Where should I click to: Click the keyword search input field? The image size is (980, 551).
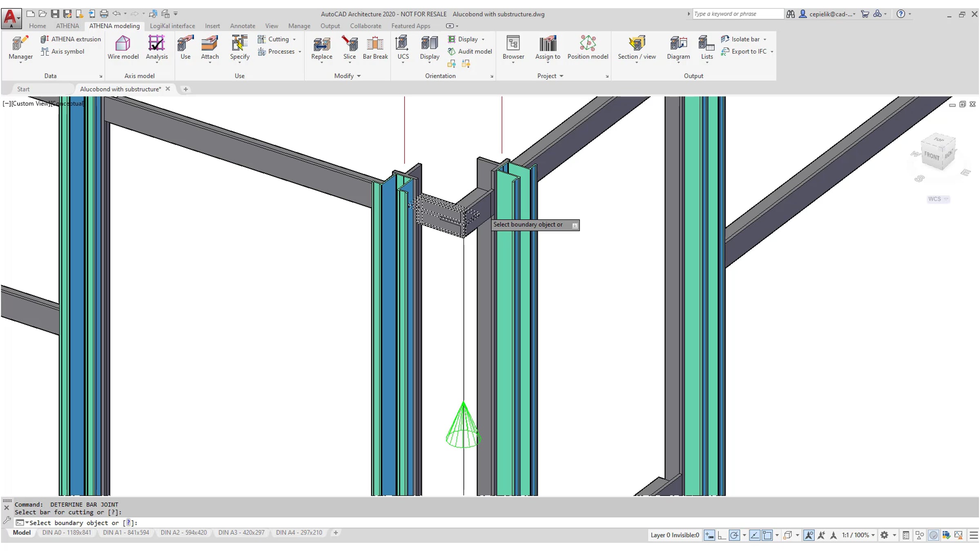coord(737,14)
